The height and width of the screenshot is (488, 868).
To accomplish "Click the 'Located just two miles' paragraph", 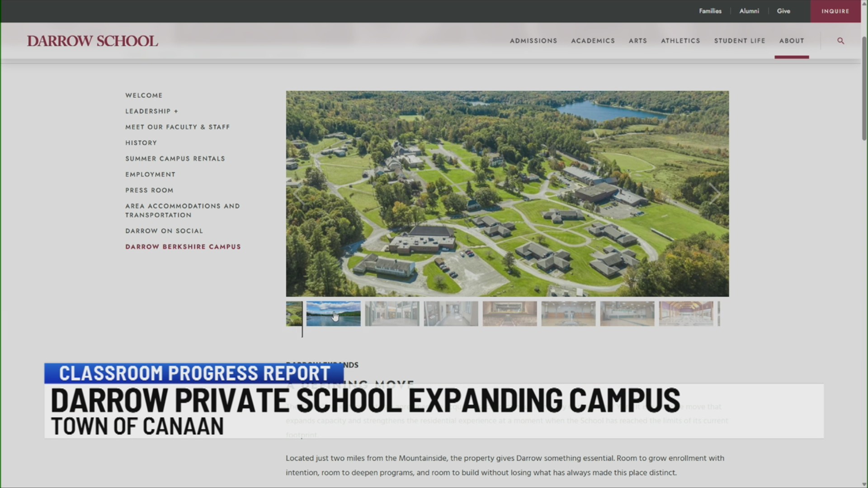I will 505,465.
